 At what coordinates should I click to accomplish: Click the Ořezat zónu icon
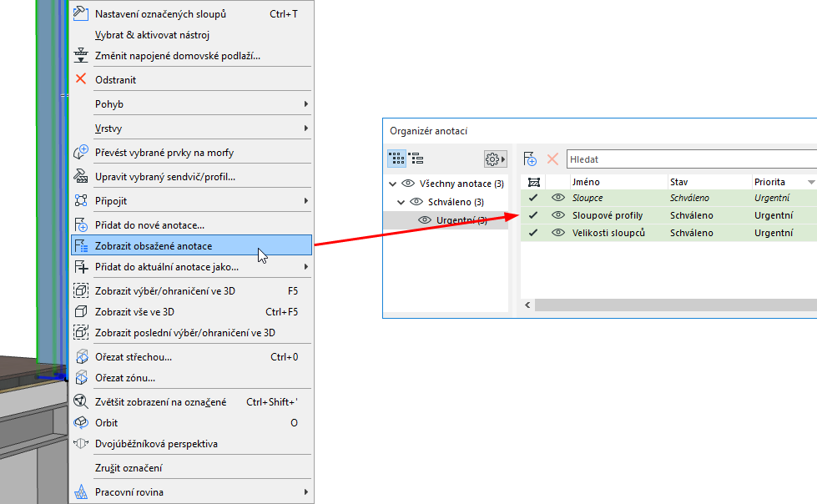click(81, 377)
